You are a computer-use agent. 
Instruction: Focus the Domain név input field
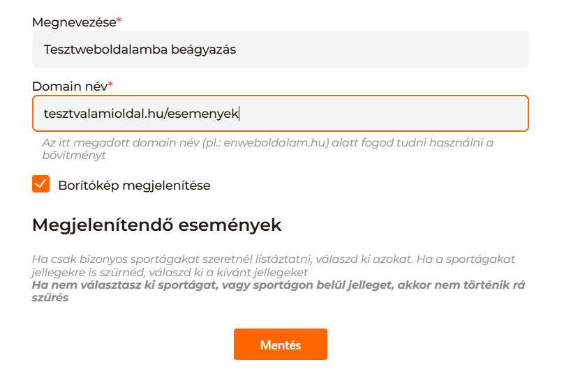click(x=280, y=113)
